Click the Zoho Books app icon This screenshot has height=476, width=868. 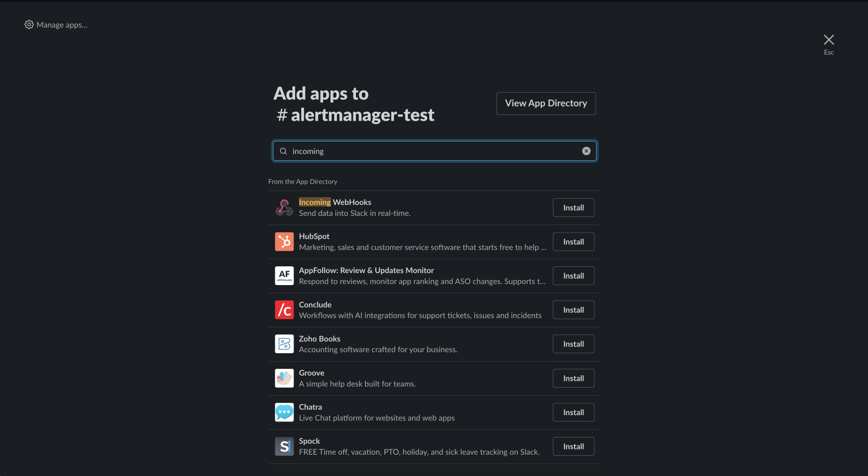(x=284, y=344)
